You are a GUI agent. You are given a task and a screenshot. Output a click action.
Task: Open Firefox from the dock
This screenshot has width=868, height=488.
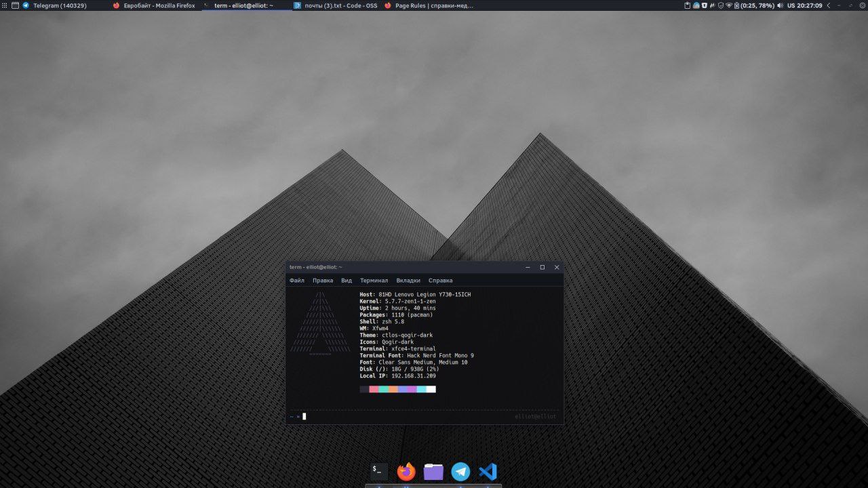[x=406, y=471]
